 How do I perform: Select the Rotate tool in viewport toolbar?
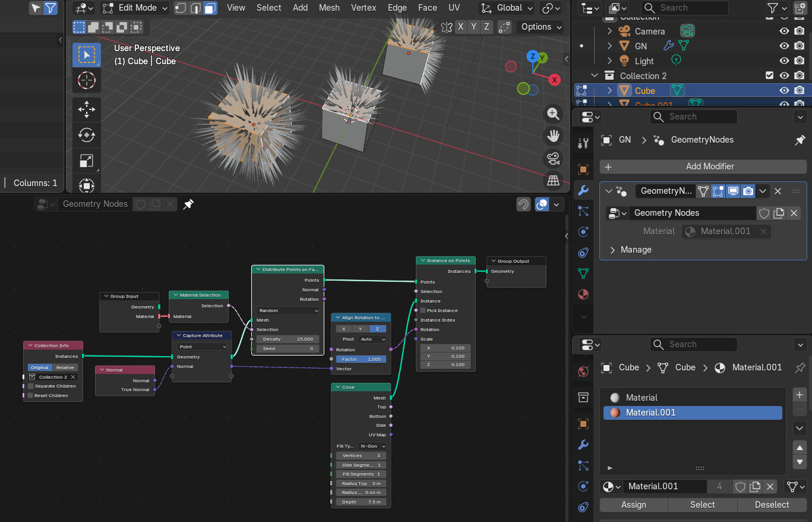87,135
